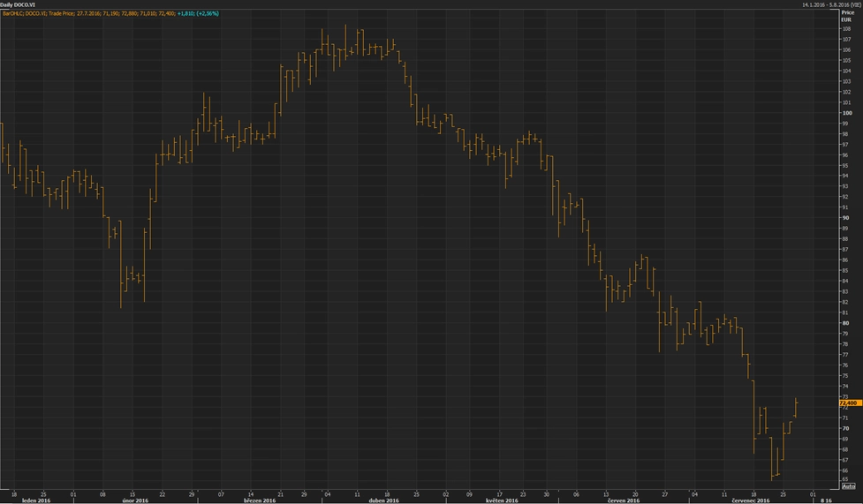The width and height of the screenshot is (863, 504).
Task: Click the Daily DOCO.VI chart title
Action: (19, 4)
